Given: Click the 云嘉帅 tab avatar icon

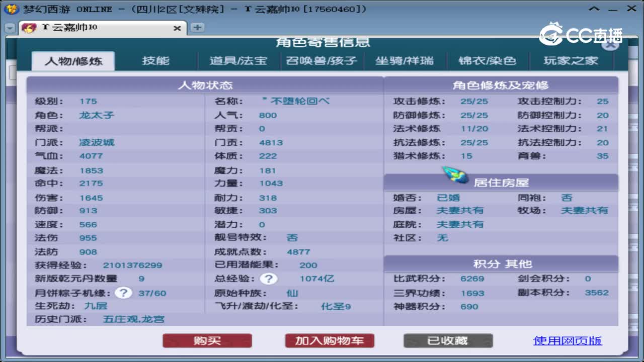Looking at the screenshot, I should (x=29, y=28).
